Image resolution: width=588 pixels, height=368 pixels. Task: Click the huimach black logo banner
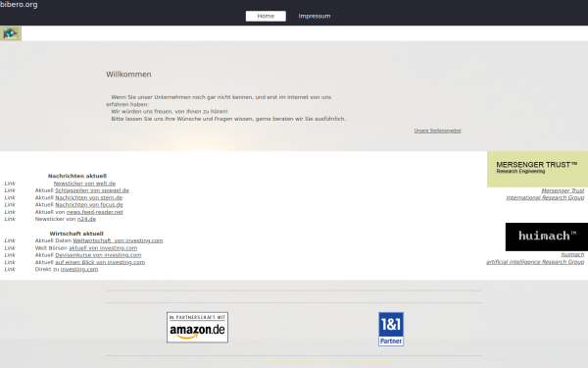547,237
